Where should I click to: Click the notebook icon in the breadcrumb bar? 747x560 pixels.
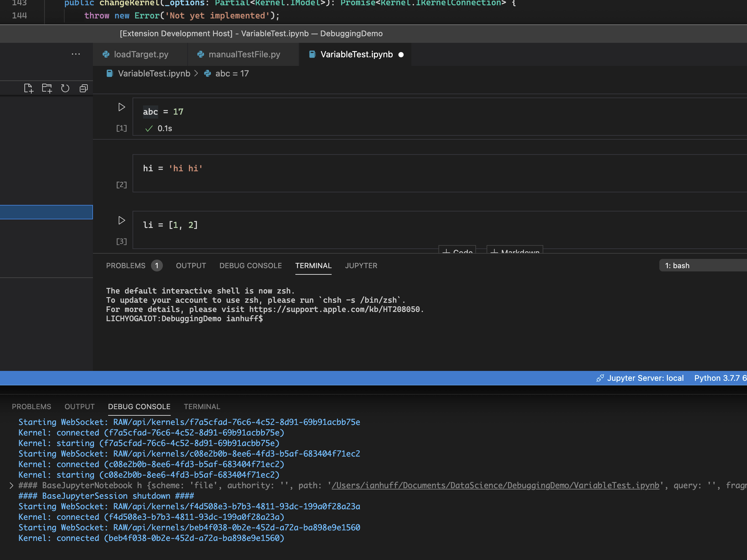(109, 73)
